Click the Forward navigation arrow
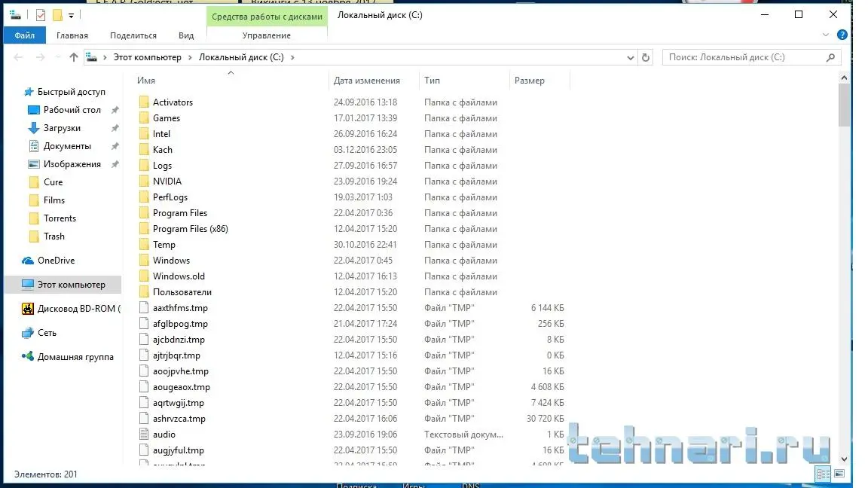 40,57
